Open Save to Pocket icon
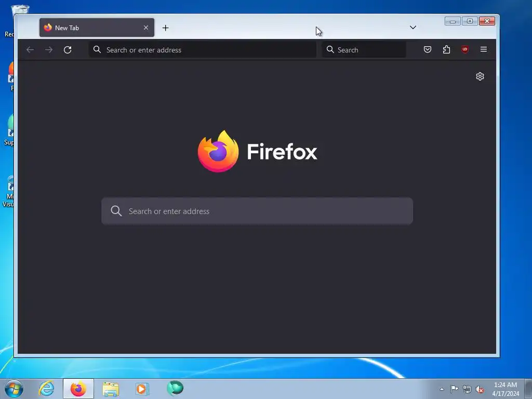 pos(428,49)
